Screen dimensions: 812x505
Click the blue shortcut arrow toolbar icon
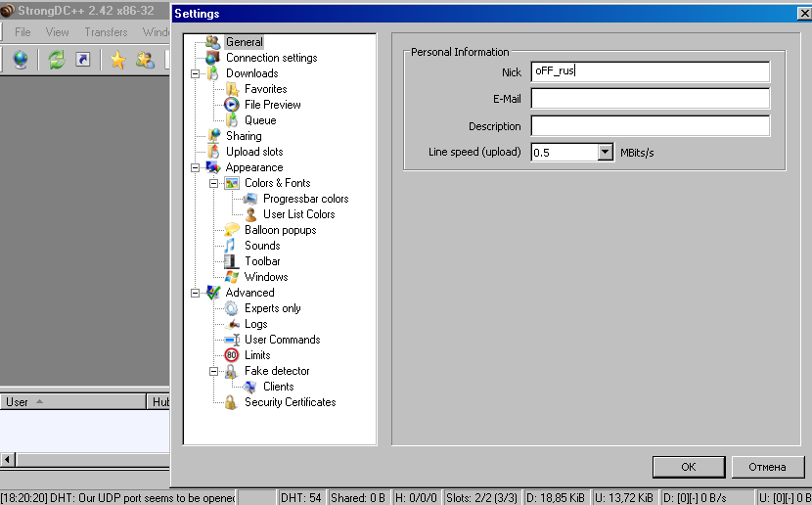coord(83,60)
